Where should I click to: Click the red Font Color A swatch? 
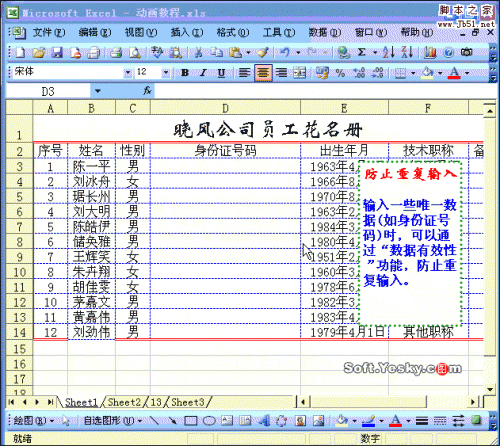[455, 73]
